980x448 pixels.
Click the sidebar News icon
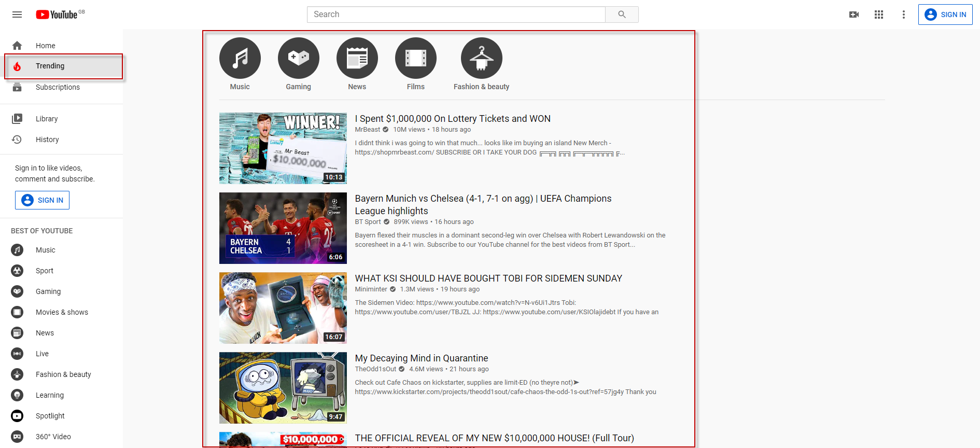tap(17, 333)
